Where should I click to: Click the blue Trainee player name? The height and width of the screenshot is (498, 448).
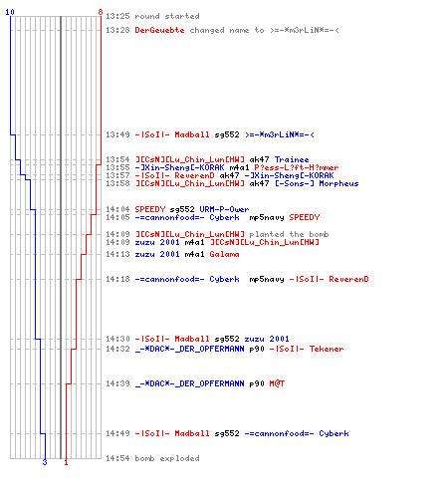click(x=292, y=159)
